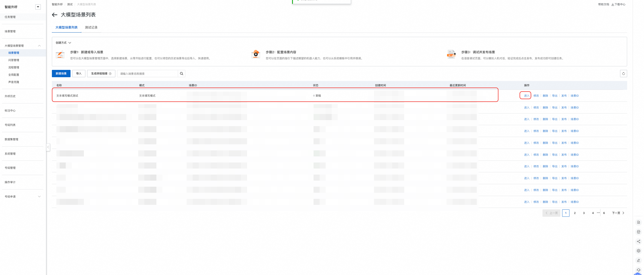
Task: Click the share icon in right toolbar
Action: coord(638,241)
